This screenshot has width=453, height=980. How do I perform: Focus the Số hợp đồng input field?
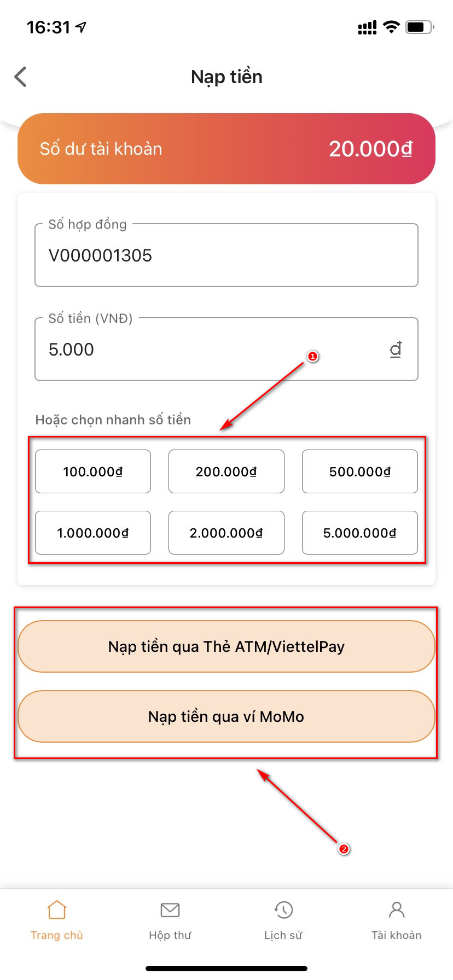226,255
